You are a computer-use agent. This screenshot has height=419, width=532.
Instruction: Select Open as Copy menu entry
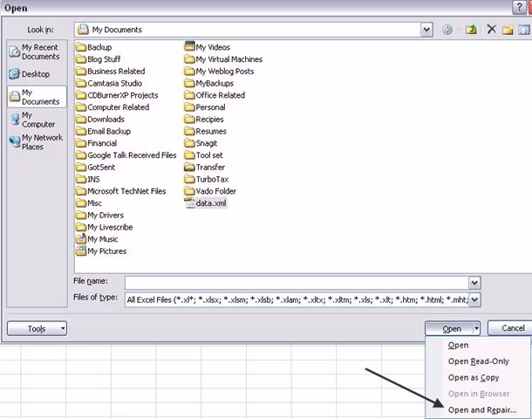pyautogui.click(x=474, y=378)
